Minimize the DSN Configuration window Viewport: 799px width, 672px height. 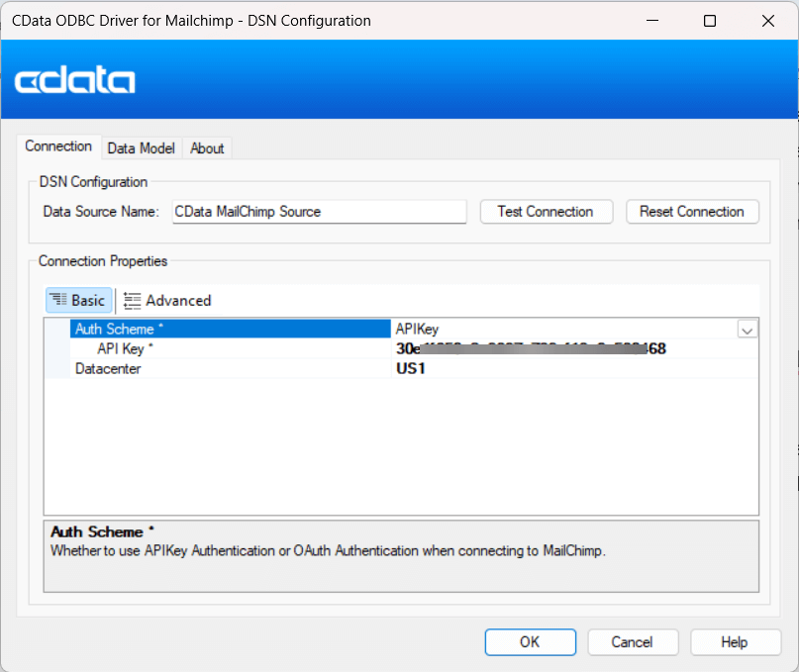click(x=652, y=21)
